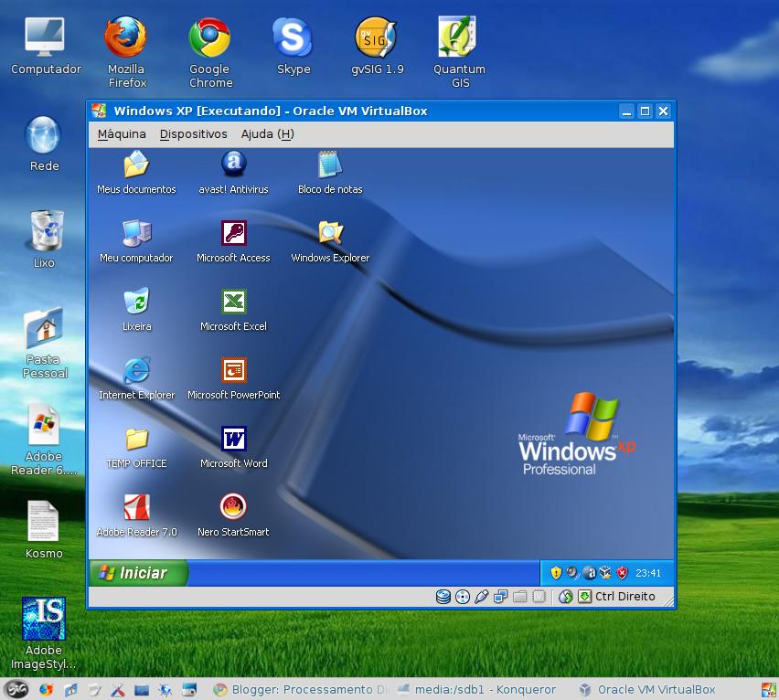Expand the Ajuda menu
The image size is (779, 700).
pyautogui.click(x=265, y=134)
